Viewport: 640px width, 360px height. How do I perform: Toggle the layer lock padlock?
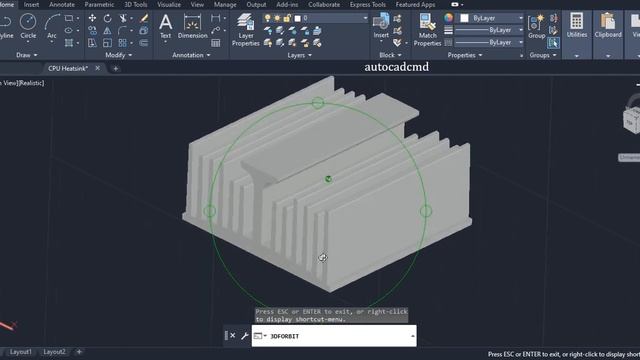click(287, 18)
